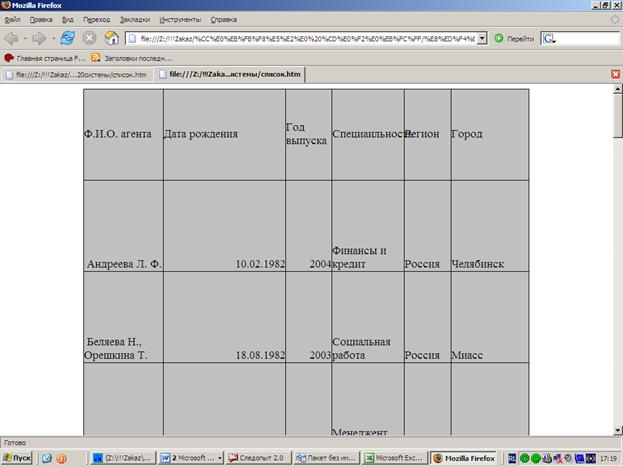This screenshot has width=623, height=467.
Task: Click the orange @ quick launch icon
Action: click(x=62, y=458)
